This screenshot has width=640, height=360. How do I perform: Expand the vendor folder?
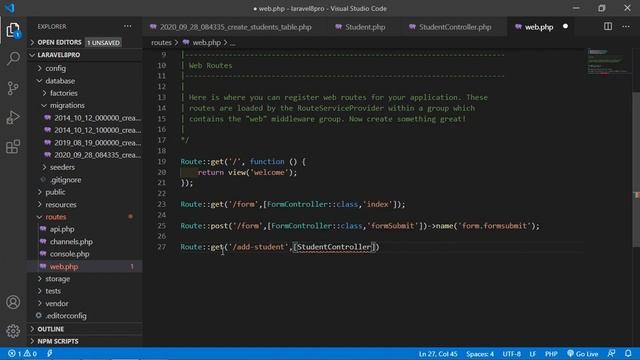56,303
